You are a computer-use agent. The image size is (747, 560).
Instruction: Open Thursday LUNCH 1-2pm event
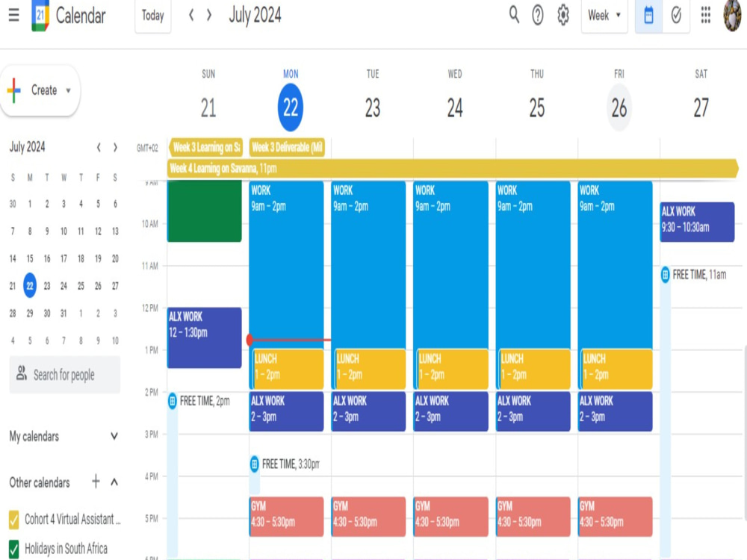pyautogui.click(x=535, y=370)
